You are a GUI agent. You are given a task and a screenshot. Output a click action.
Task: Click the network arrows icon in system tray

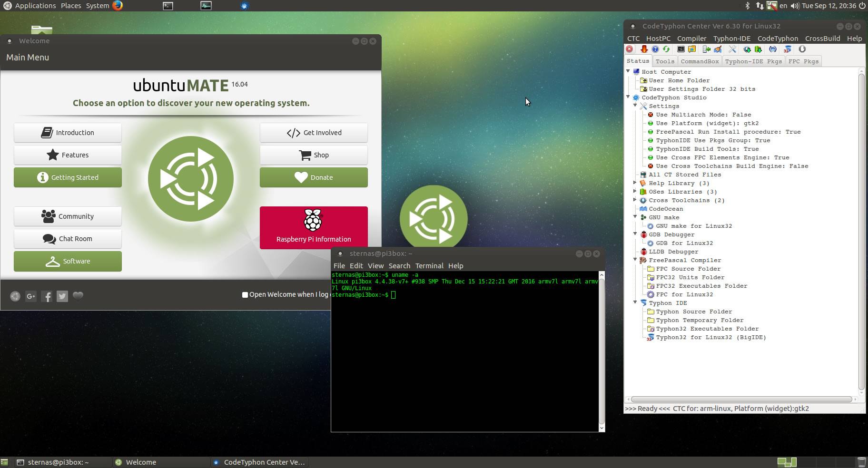pyautogui.click(x=759, y=6)
